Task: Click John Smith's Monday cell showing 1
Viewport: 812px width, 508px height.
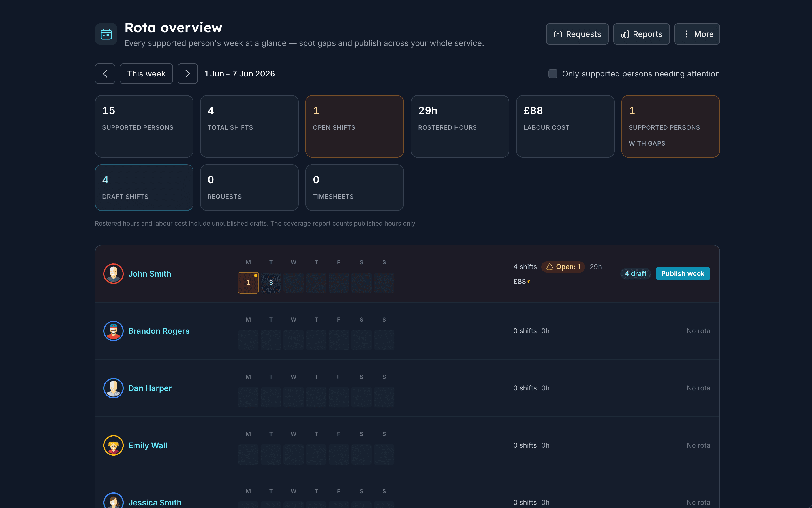Action: point(248,282)
